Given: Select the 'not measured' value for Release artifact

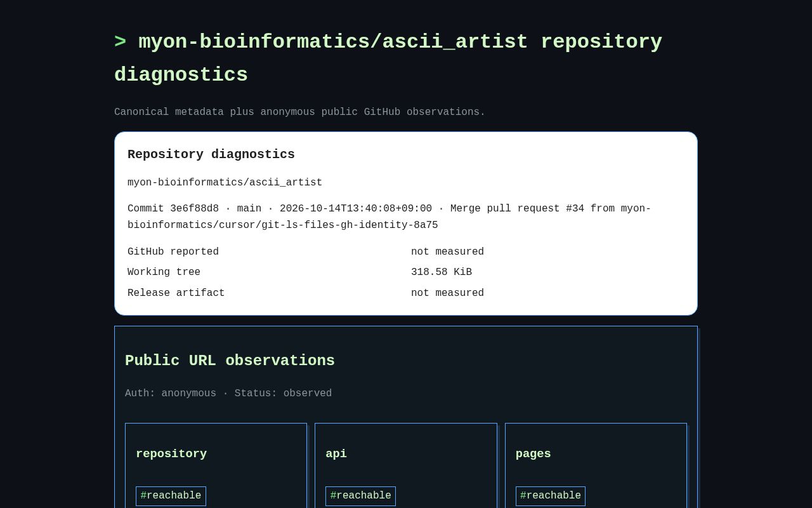Looking at the screenshot, I should [x=447, y=293].
